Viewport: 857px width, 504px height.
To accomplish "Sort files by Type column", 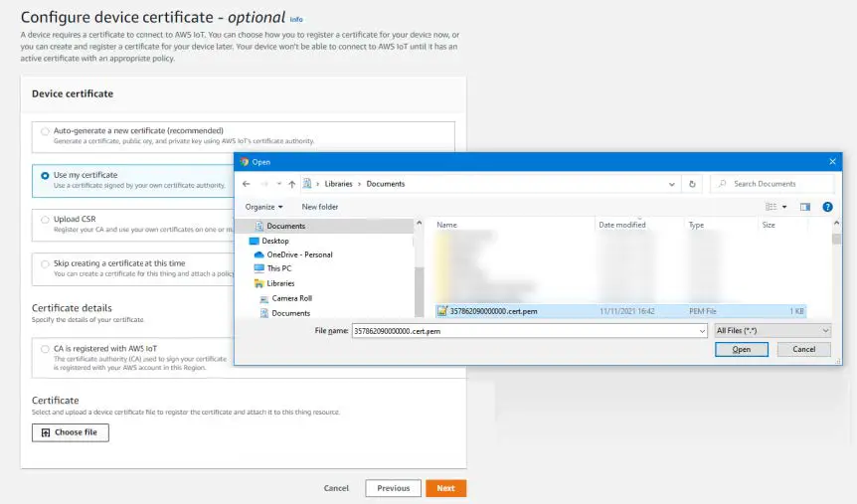I will [x=696, y=225].
